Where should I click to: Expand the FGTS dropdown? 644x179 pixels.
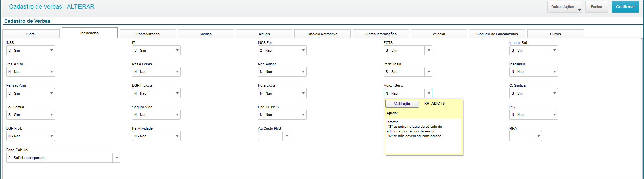(x=429, y=50)
